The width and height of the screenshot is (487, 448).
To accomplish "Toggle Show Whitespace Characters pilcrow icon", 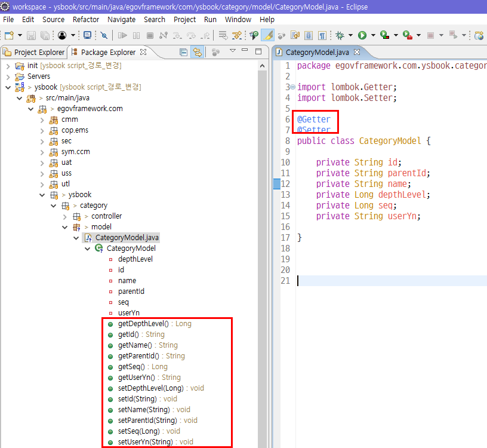I will point(322,35).
